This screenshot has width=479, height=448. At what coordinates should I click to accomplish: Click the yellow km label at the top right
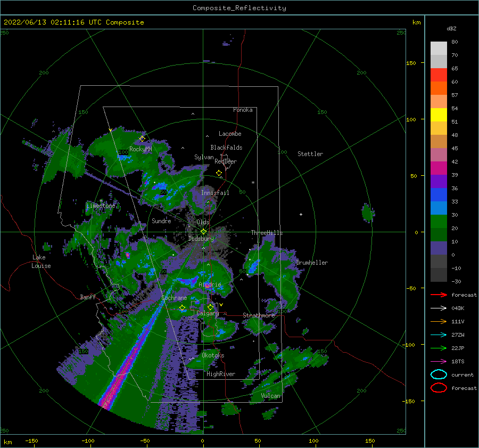tap(416, 22)
